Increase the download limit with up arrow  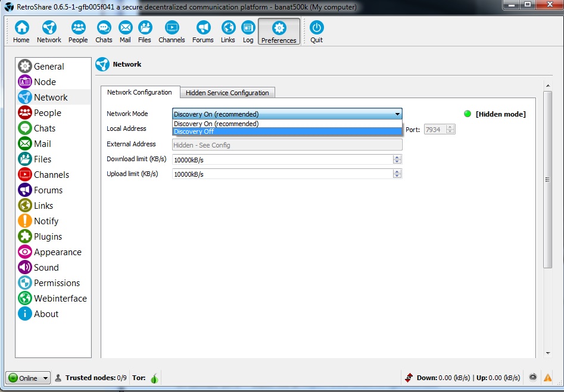pyautogui.click(x=397, y=157)
